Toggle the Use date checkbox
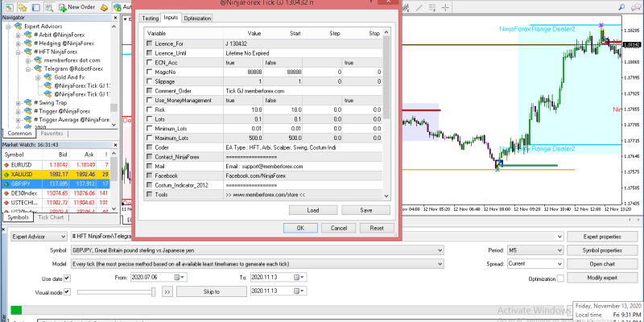644x322 pixels. 67,277
